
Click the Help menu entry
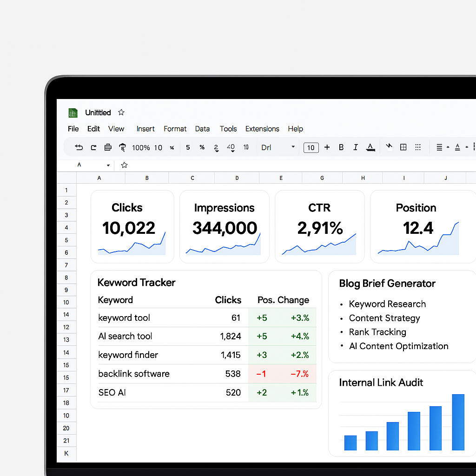tap(295, 129)
